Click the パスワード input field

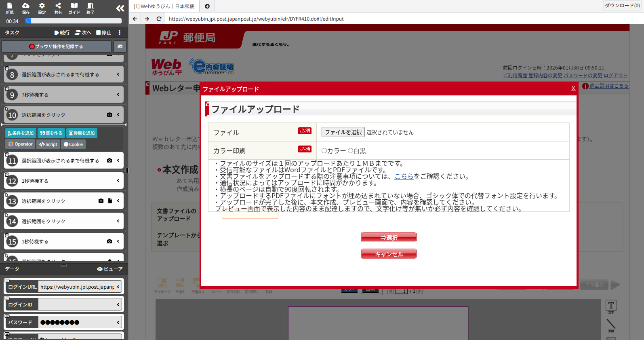click(x=77, y=322)
